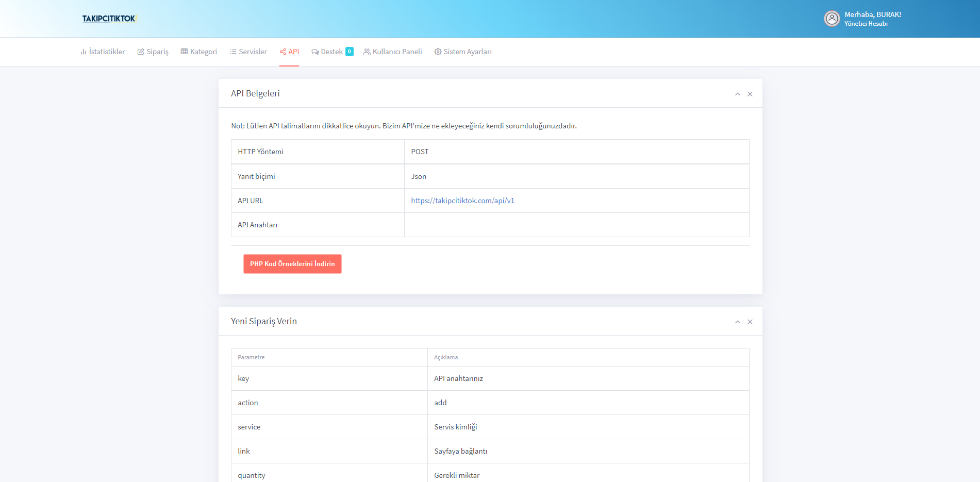Click the Sayfaya bağlantı cell
980x482 pixels.
tap(588, 451)
